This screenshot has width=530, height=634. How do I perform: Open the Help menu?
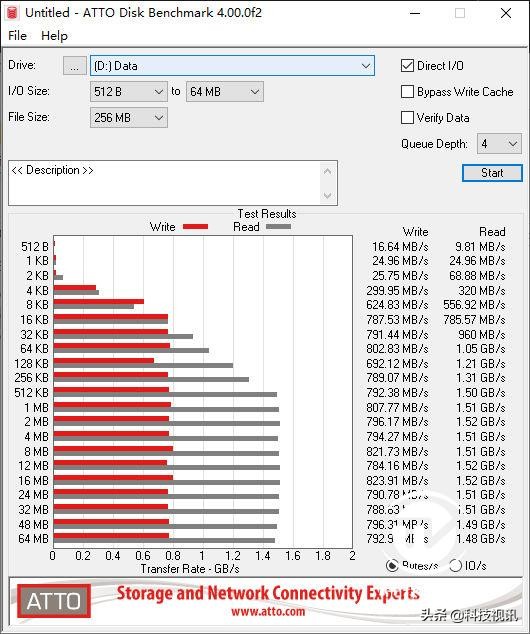[54, 36]
